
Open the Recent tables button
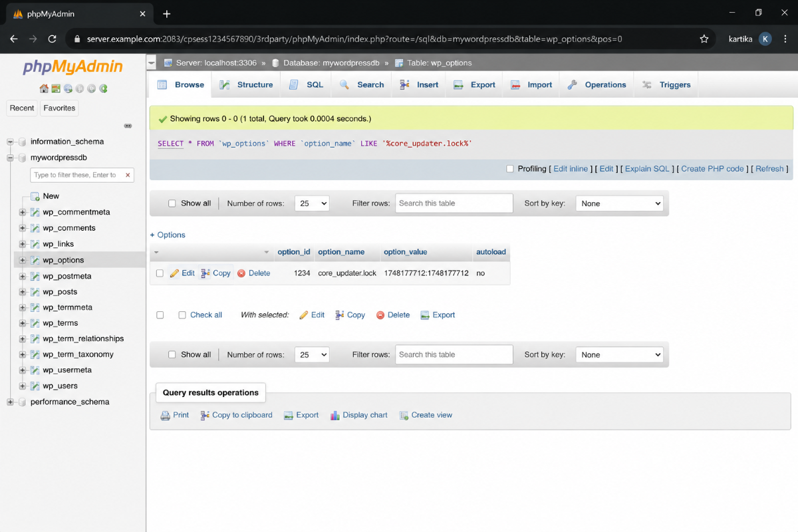22,108
